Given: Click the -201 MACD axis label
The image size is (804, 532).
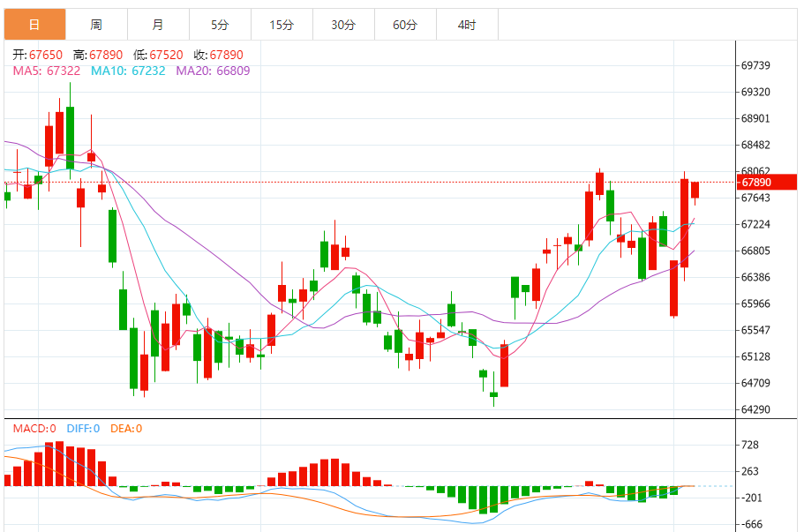Looking at the screenshot, I should click(x=752, y=498).
